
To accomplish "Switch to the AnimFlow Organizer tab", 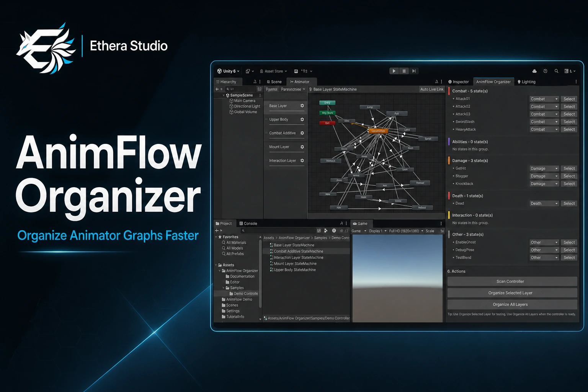I will tap(493, 82).
